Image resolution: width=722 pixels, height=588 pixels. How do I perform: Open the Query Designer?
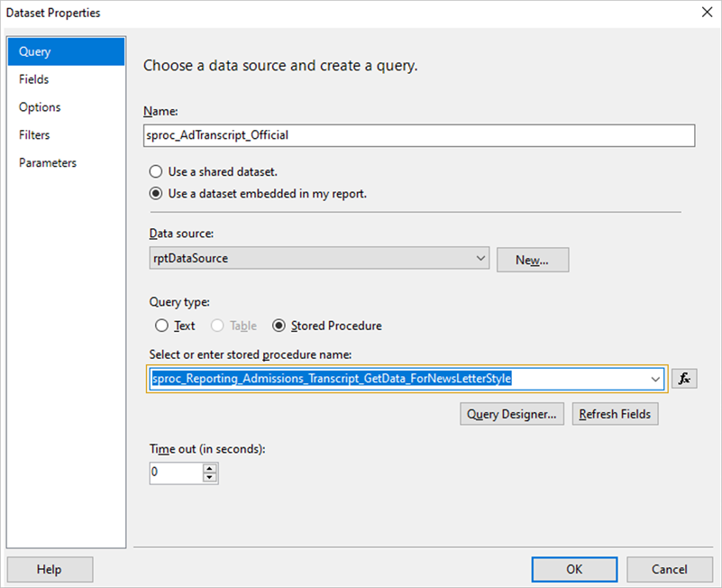[512, 414]
